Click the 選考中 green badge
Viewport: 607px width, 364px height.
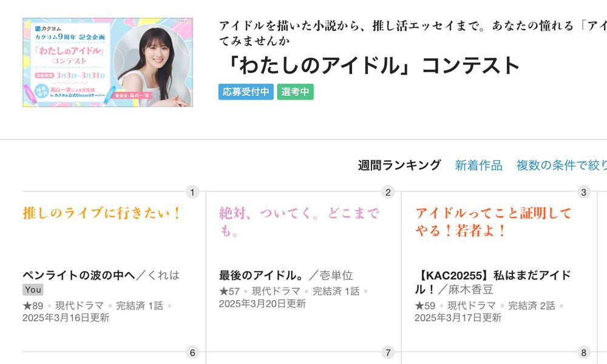click(296, 92)
